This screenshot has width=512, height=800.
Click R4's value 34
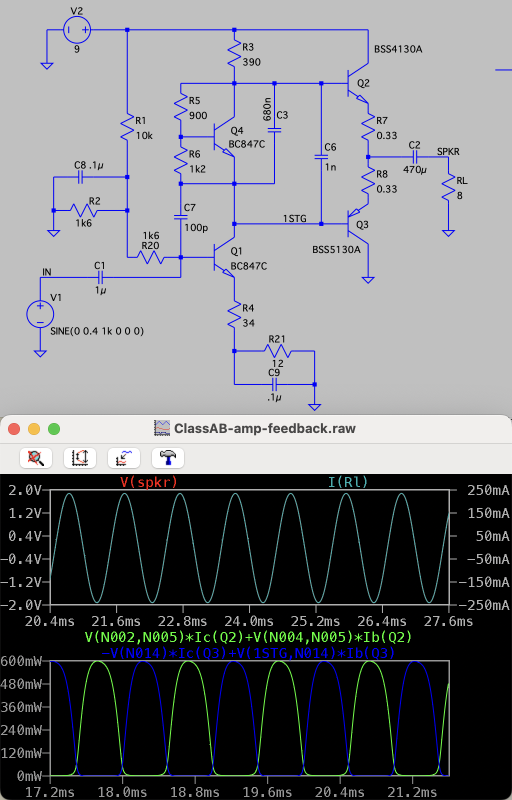248,322
